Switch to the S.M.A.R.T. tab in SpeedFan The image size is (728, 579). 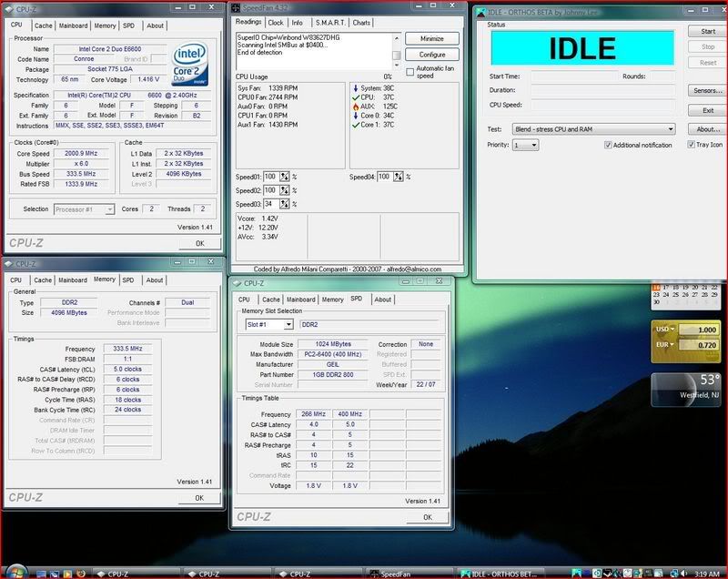(329, 22)
